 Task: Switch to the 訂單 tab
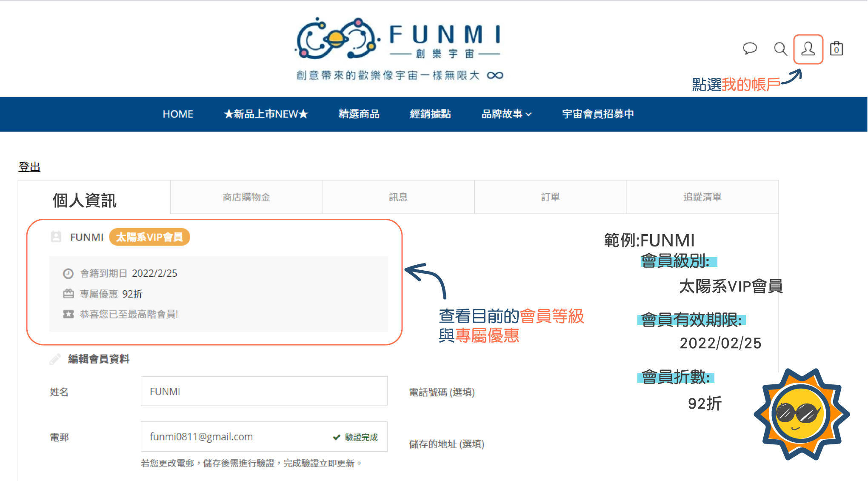(x=550, y=197)
